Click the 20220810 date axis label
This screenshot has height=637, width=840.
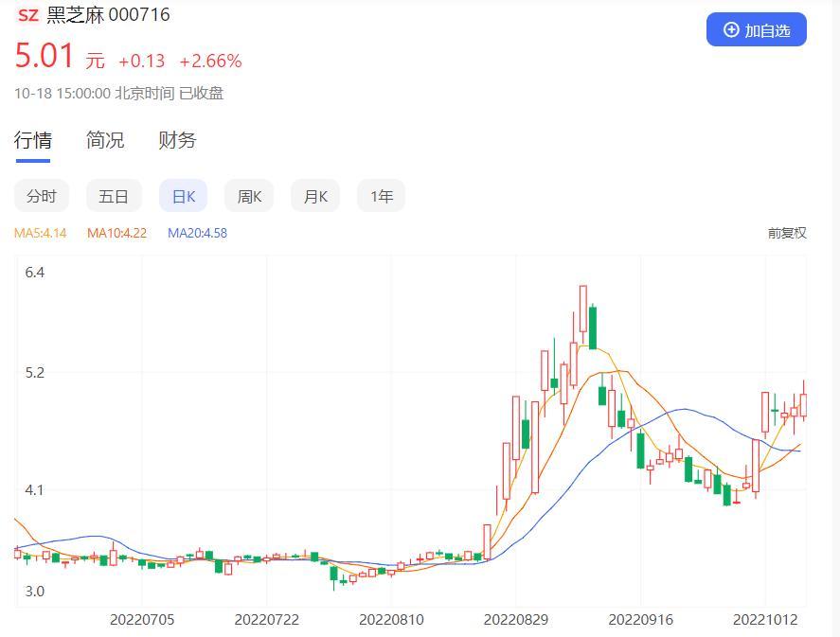392,620
